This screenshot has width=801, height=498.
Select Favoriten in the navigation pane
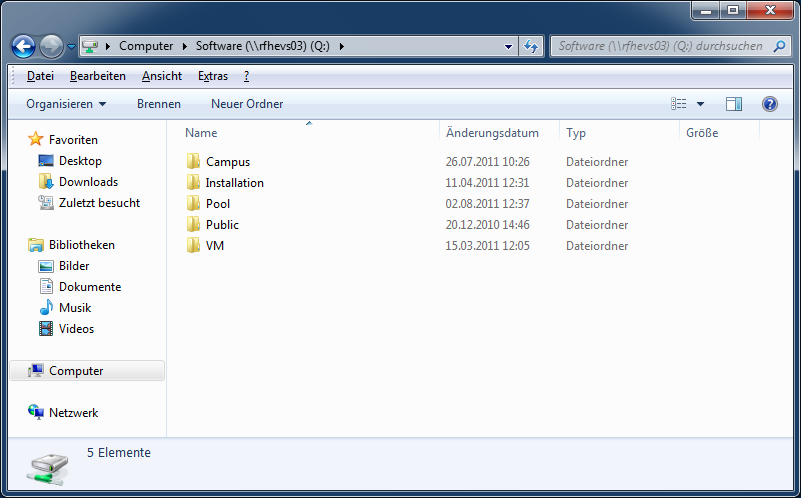pyautogui.click(x=73, y=139)
